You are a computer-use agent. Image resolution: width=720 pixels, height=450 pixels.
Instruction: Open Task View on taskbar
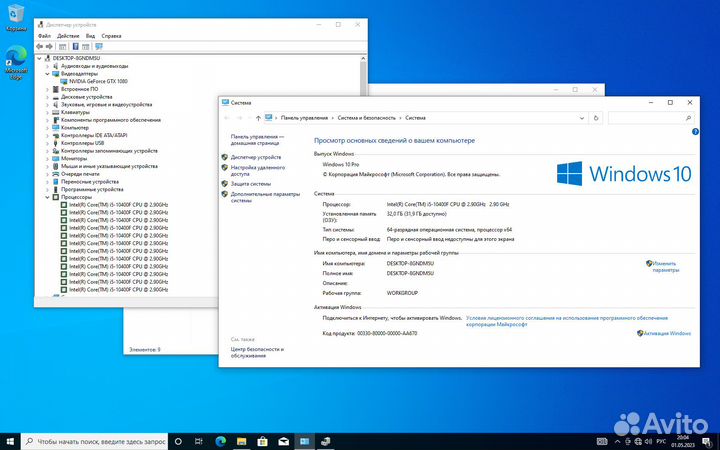tap(199, 442)
